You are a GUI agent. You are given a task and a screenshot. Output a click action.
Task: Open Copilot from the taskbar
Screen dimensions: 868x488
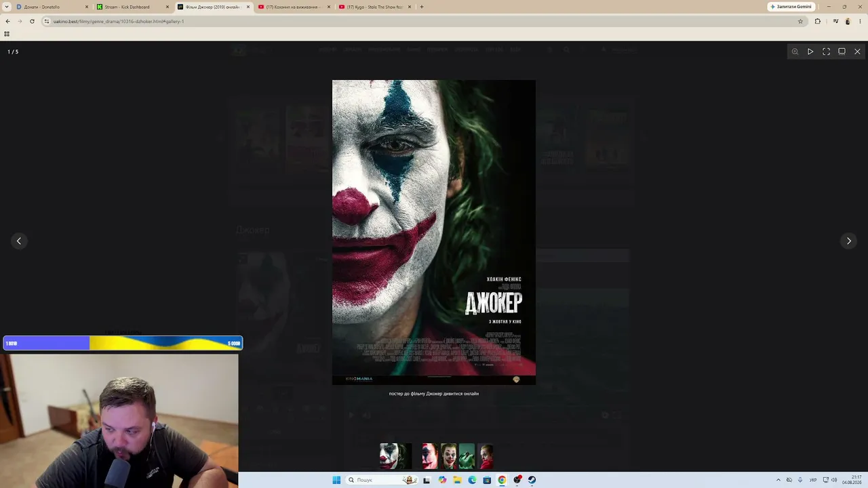point(442,480)
